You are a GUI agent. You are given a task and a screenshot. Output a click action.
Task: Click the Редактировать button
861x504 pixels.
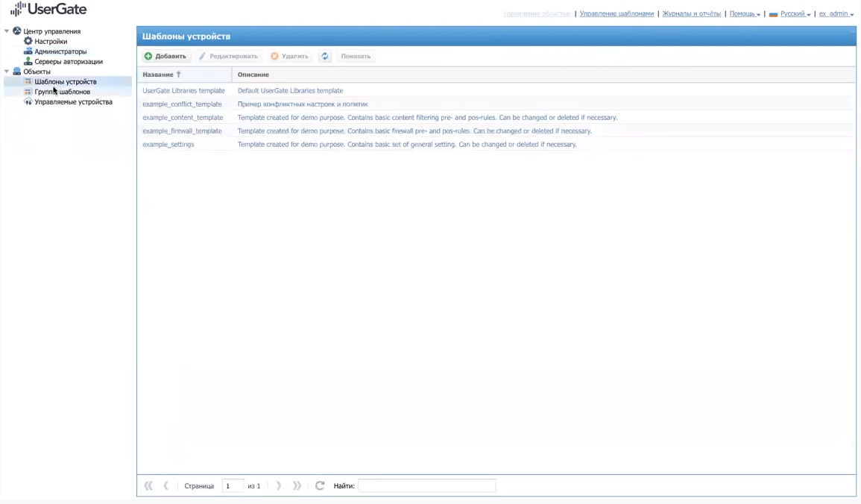(x=228, y=56)
